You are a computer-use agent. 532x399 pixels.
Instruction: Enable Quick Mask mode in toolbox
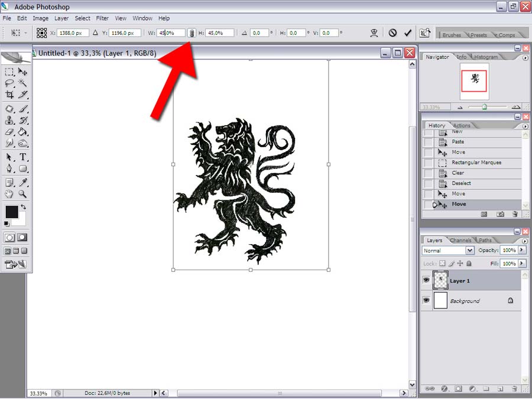pyautogui.click(x=22, y=237)
